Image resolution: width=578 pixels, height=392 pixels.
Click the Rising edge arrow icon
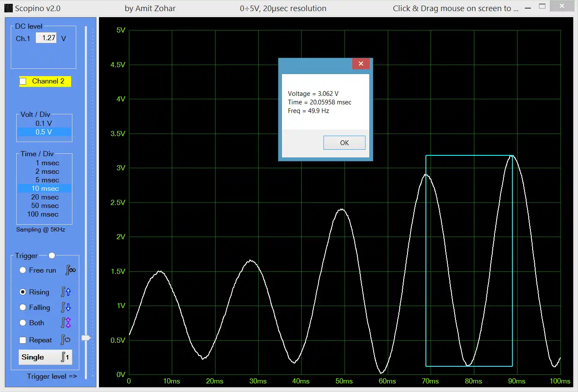click(x=66, y=292)
